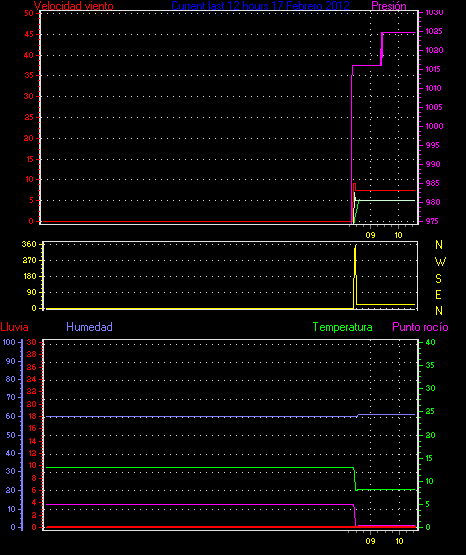Click the 45 wind speed axis value
466x555 pixels.
(x=29, y=34)
